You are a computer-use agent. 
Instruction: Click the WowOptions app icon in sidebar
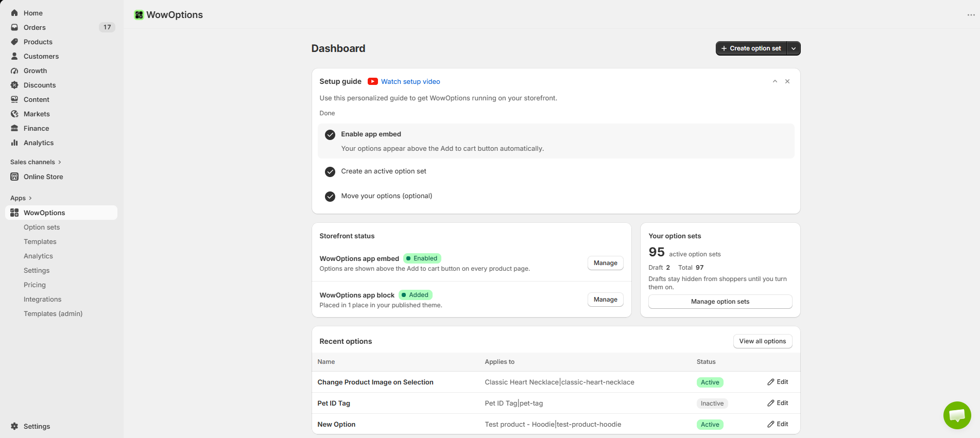14,213
